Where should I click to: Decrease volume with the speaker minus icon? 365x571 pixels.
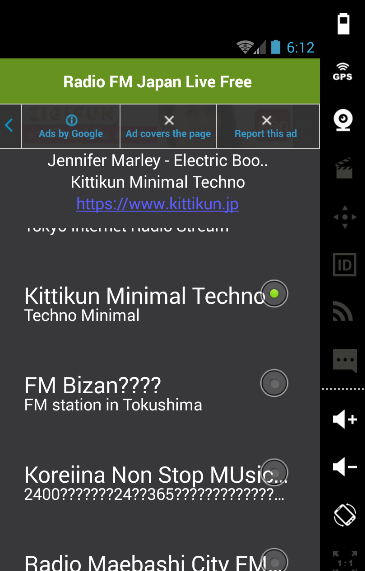click(x=345, y=467)
